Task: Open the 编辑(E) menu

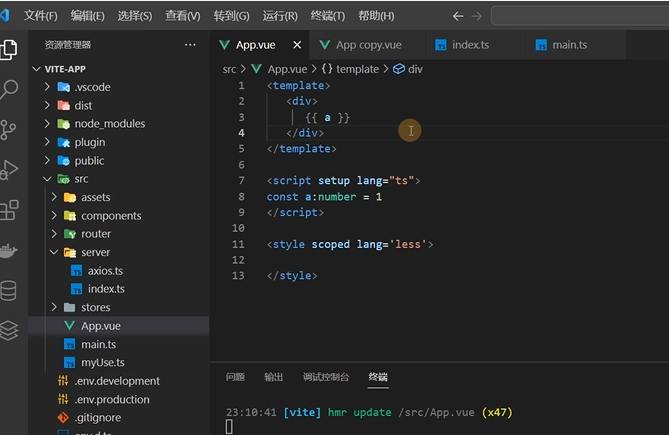Action: (x=87, y=16)
